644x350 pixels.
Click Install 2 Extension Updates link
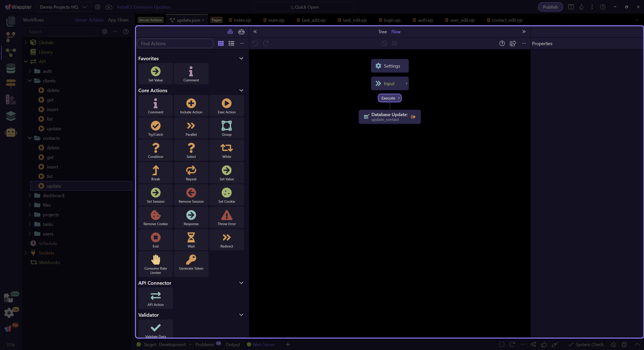[144, 7]
